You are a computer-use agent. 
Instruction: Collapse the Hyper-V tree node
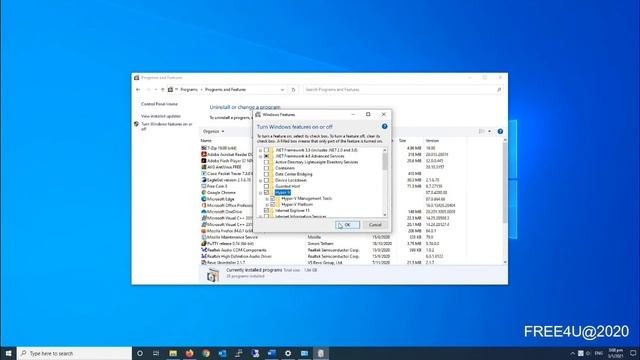coord(260,192)
